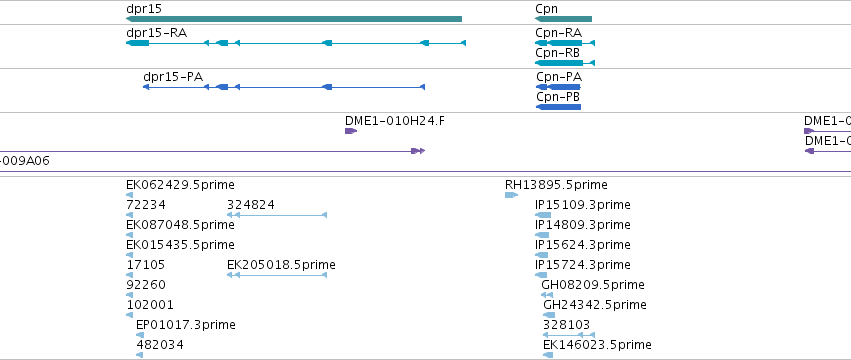
Task: Click the IP15109.3prime feature glyph
Action: tap(543, 215)
